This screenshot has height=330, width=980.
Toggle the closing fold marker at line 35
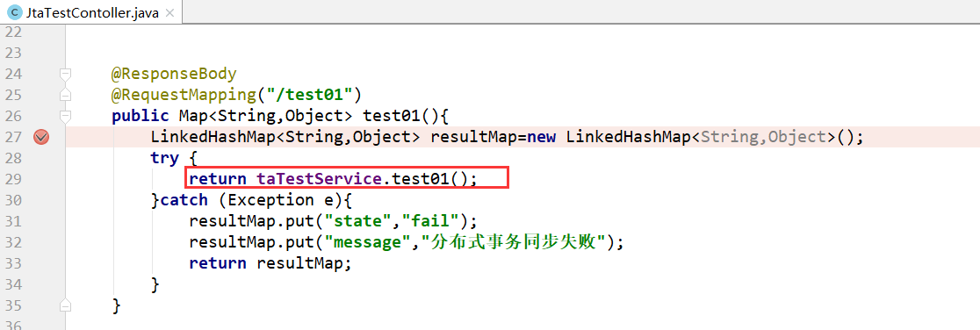click(65, 305)
